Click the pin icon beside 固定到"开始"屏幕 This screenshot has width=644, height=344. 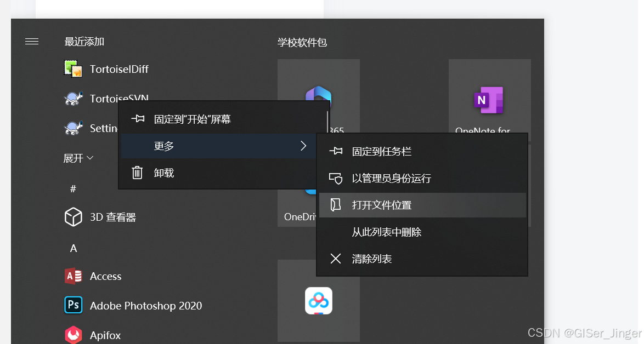138,119
